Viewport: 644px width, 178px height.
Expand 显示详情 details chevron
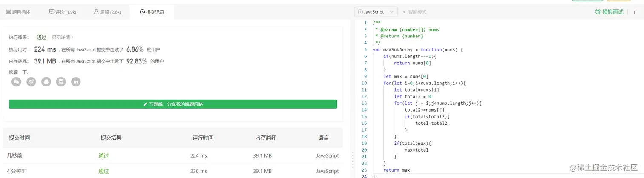point(62,37)
